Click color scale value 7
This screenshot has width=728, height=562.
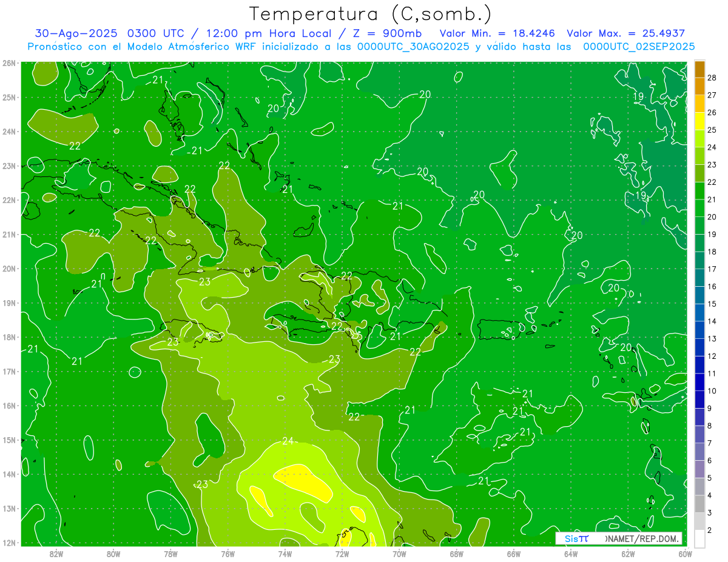(710, 443)
